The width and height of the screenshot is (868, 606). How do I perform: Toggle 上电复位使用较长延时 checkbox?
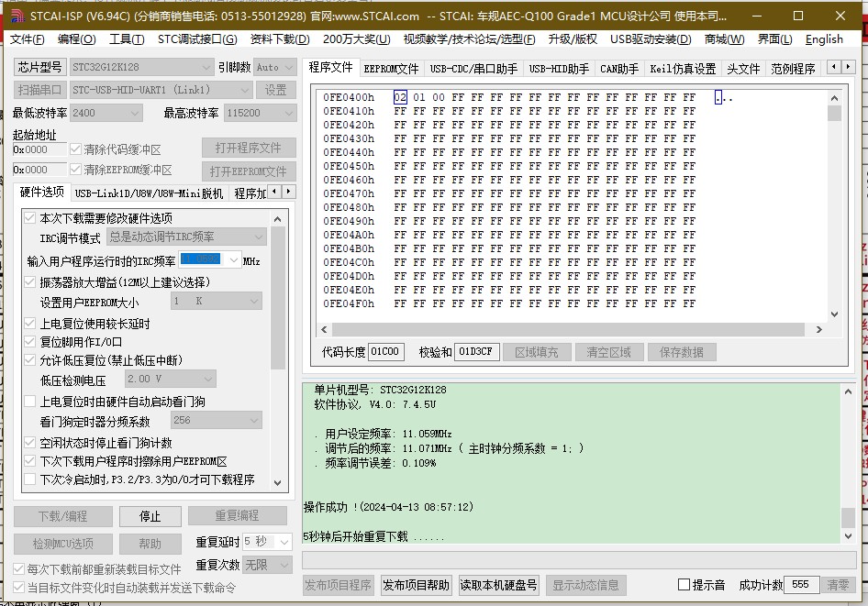[x=30, y=324]
